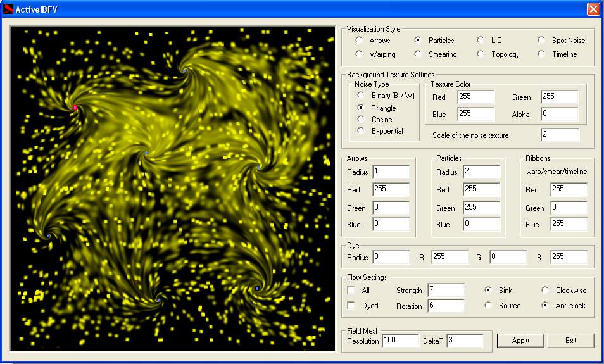Image resolution: width=604 pixels, height=364 pixels.
Task: Check the Dyed flow option
Action: (x=351, y=306)
